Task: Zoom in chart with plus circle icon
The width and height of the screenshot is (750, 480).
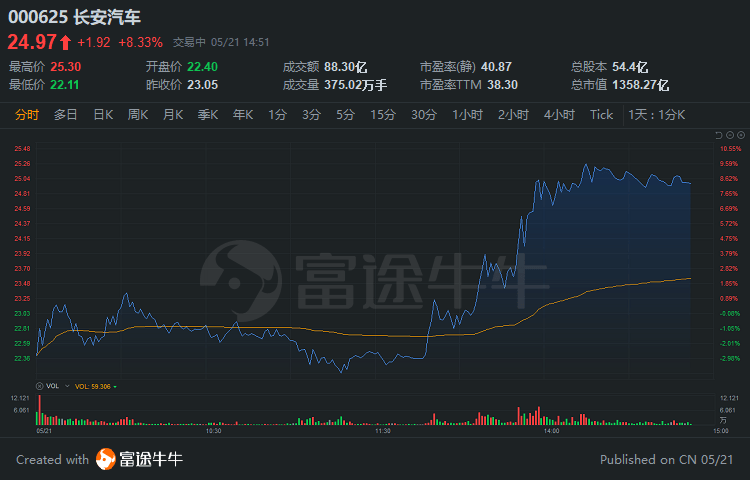Action: coord(741,135)
